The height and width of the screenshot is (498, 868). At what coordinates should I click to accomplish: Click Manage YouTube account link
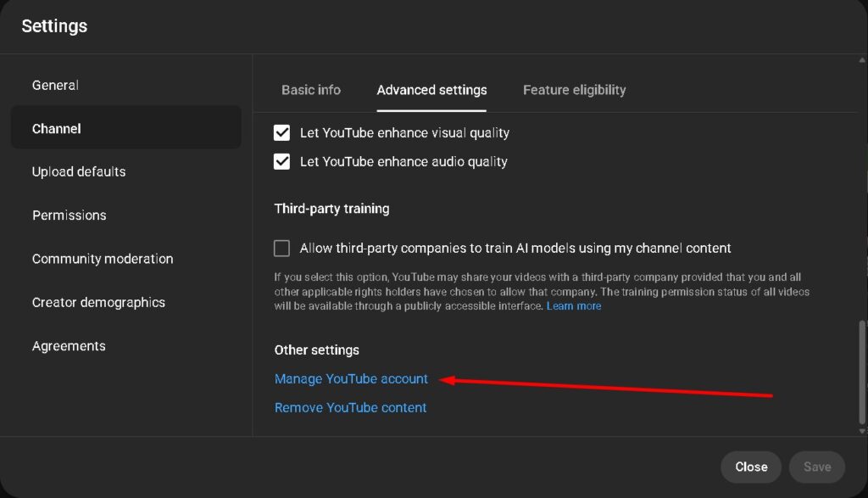[x=352, y=379]
